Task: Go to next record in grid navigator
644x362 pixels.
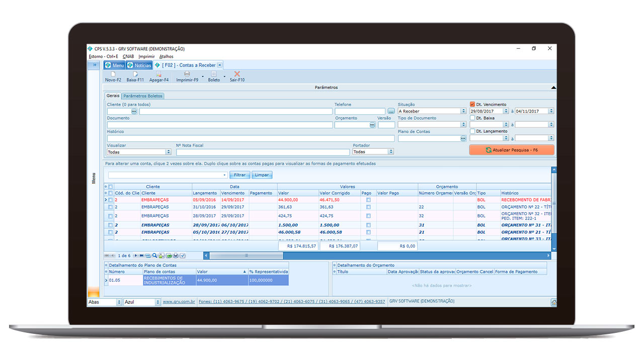Action: pos(136,256)
